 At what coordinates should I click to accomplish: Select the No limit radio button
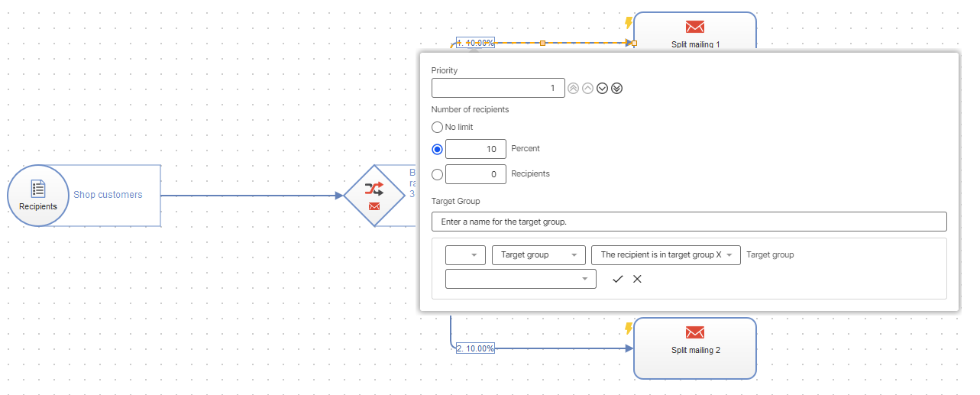point(438,127)
